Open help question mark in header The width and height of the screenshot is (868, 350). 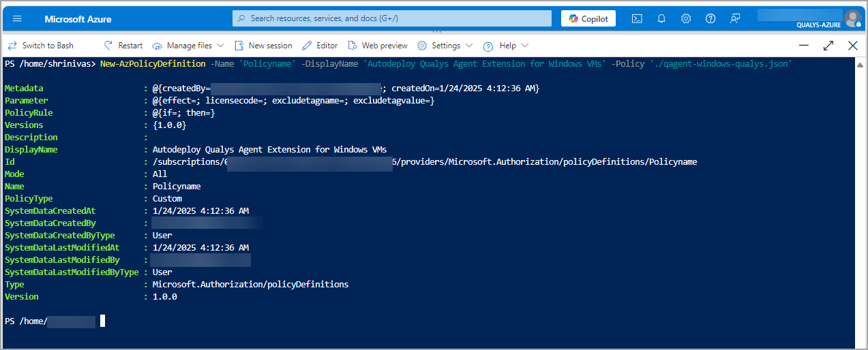click(x=710, y=18)
